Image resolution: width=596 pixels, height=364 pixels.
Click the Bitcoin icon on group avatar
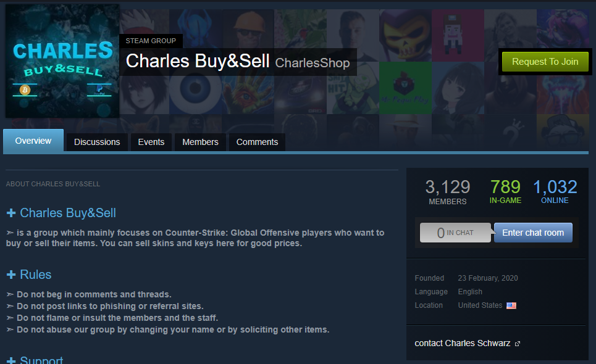coord(25,90)
